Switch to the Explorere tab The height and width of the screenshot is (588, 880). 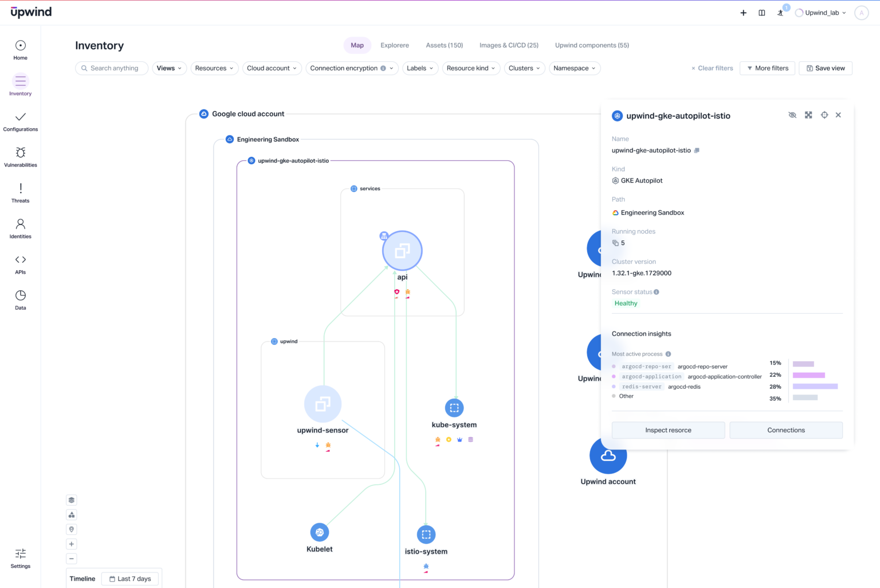(394, 45)
